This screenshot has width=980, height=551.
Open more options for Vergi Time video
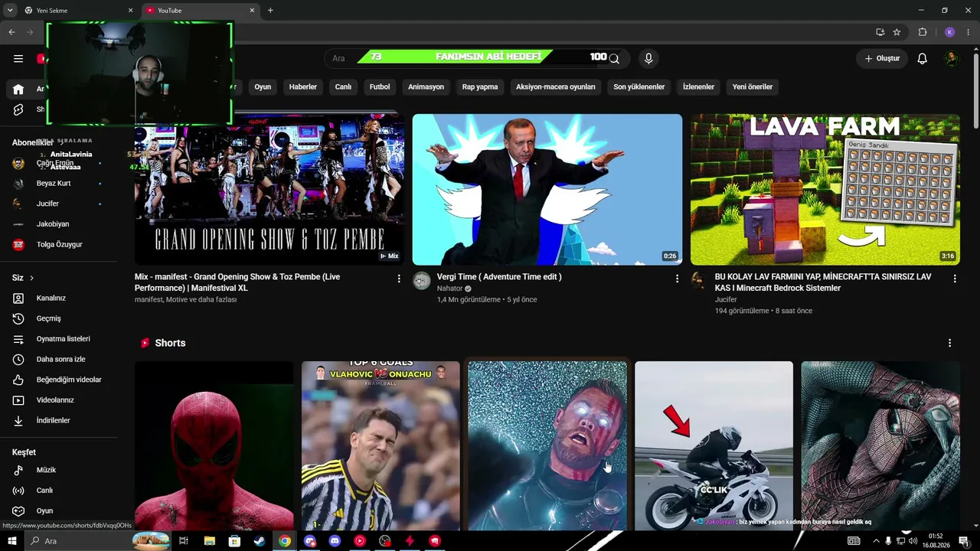coord(677,279)
